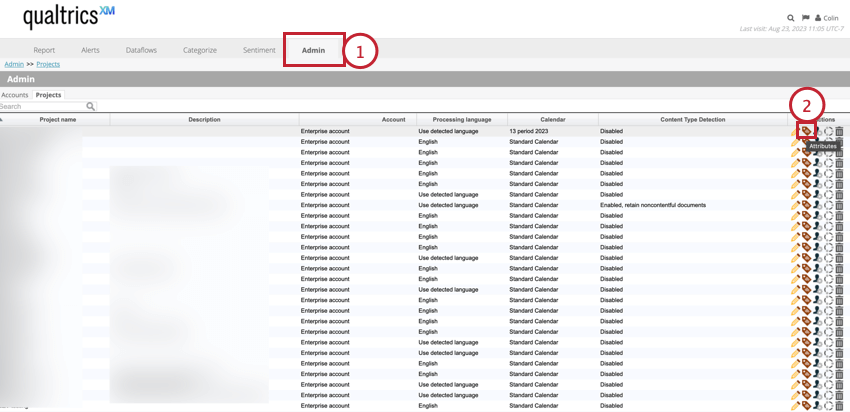850x412 pixels.
Task: Select the Accounts sub-tab
Action: tap(14, 95)
